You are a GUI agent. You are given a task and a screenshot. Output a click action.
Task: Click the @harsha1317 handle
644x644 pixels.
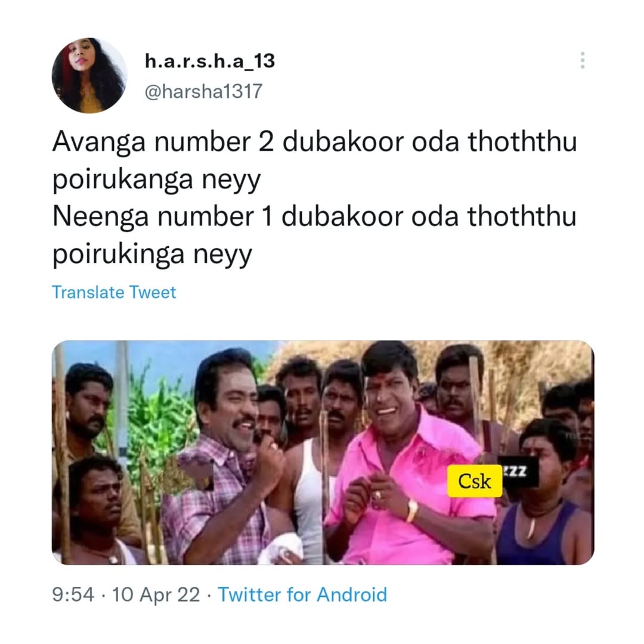[203, 91]
